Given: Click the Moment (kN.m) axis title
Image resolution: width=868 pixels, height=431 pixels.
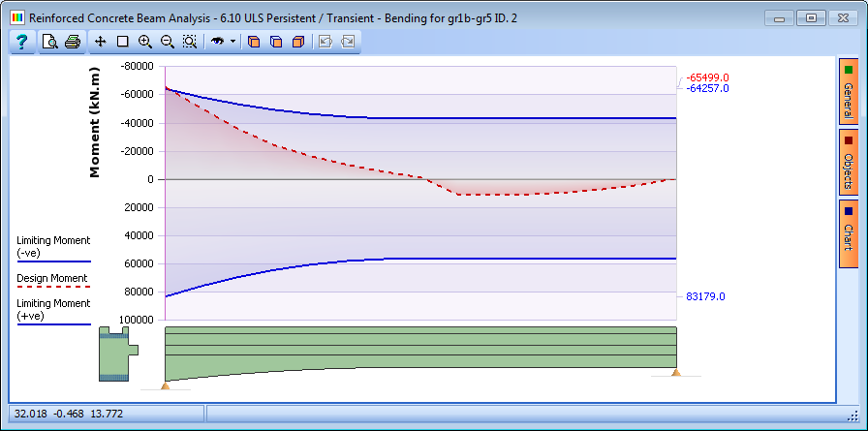Looking at the screenshot, I should [95, 123].
